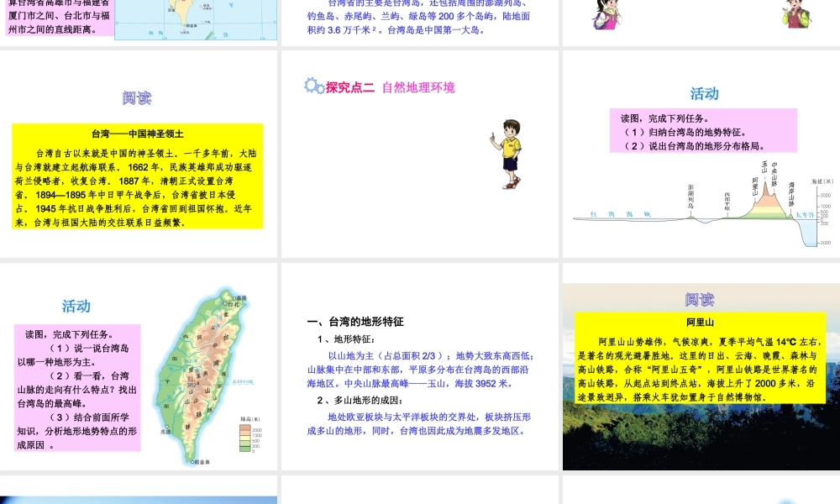Click the gear icon beside 探究点二

point(312,86)
